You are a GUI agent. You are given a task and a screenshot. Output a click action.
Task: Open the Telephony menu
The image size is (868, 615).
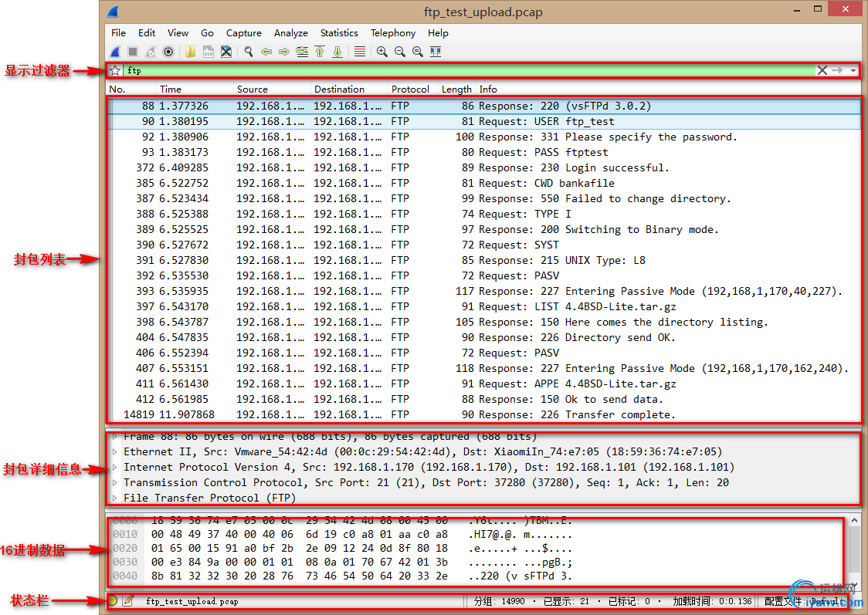coord(393,33)
